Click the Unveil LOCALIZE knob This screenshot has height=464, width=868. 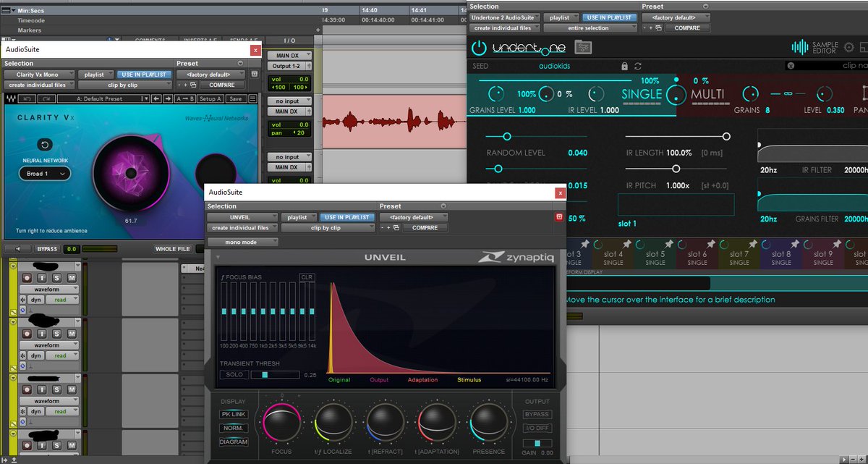tap(333, 423)
